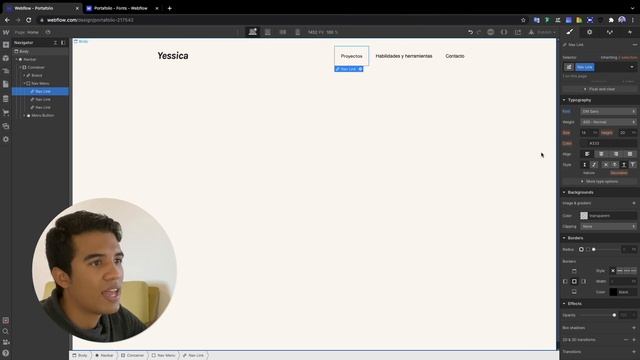640x360 pixels.
Task: Switch to mobile landscape breakpoint icon
Action: (283, 32)
